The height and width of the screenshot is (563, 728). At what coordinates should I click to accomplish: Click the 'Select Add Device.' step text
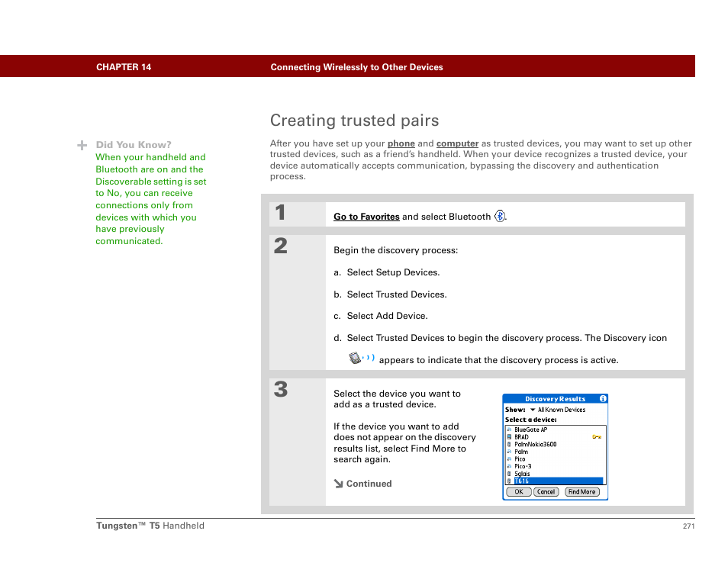[387, 316]
